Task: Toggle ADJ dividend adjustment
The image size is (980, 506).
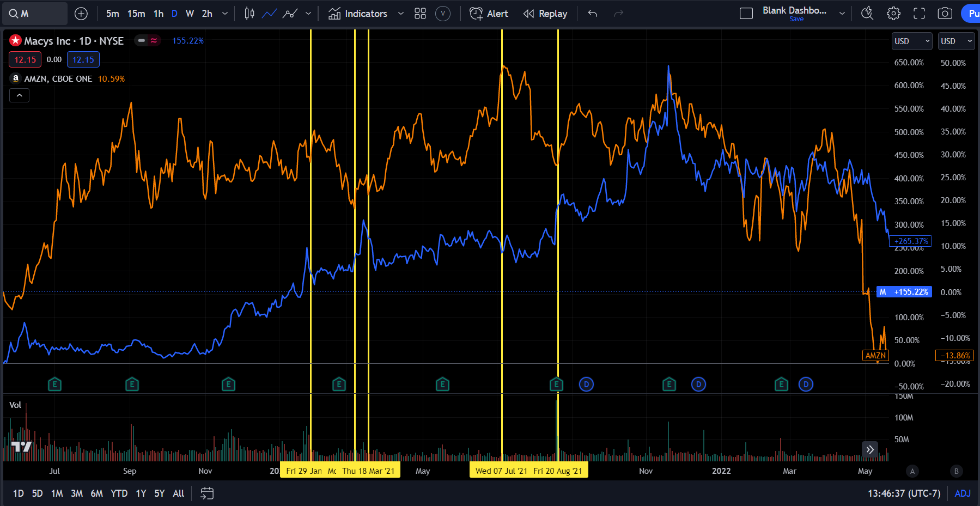Action: click(x=963, y=493)
